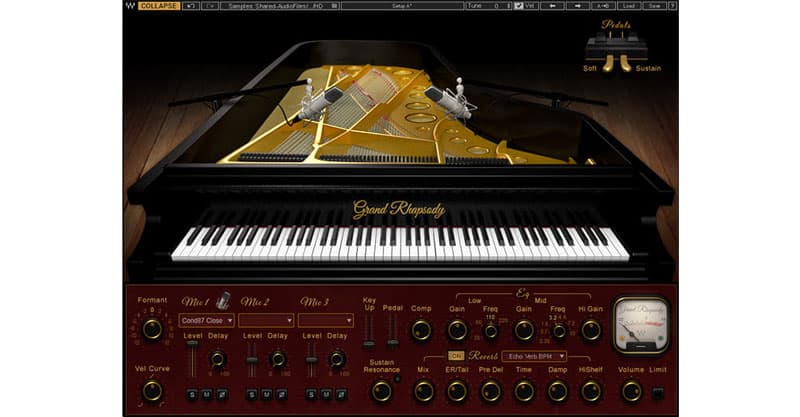The image size is (800, 417).
Task: Toggle the Sustain Resonance LED button
Action: 397,379
